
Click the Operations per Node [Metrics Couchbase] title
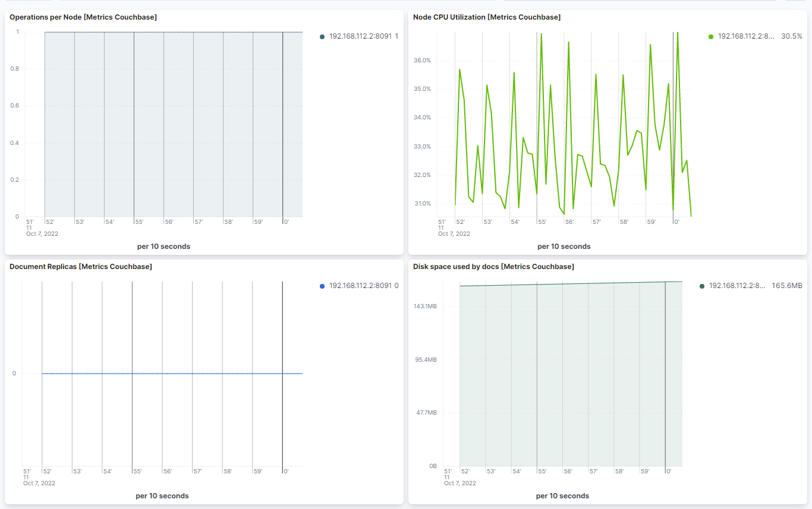[83, 17]
